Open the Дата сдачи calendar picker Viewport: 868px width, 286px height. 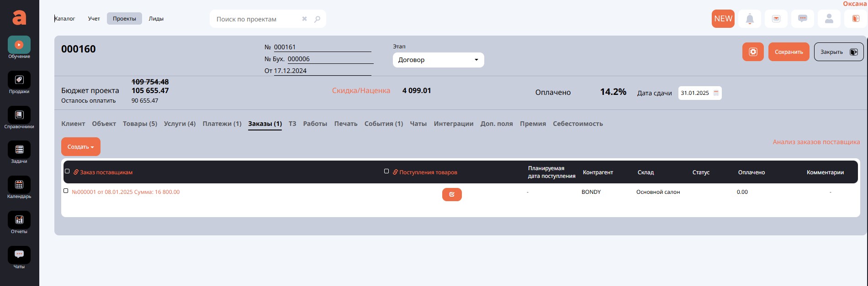coord(716,93)
